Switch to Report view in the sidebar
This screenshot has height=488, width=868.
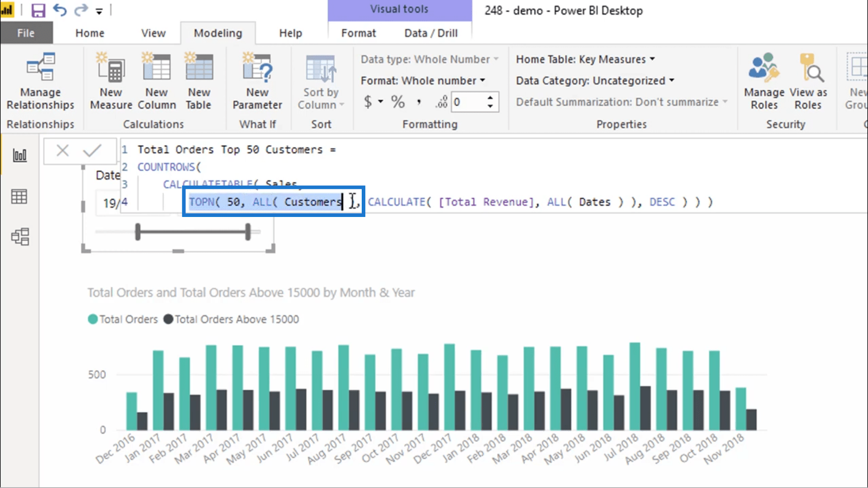pos(20,156)
